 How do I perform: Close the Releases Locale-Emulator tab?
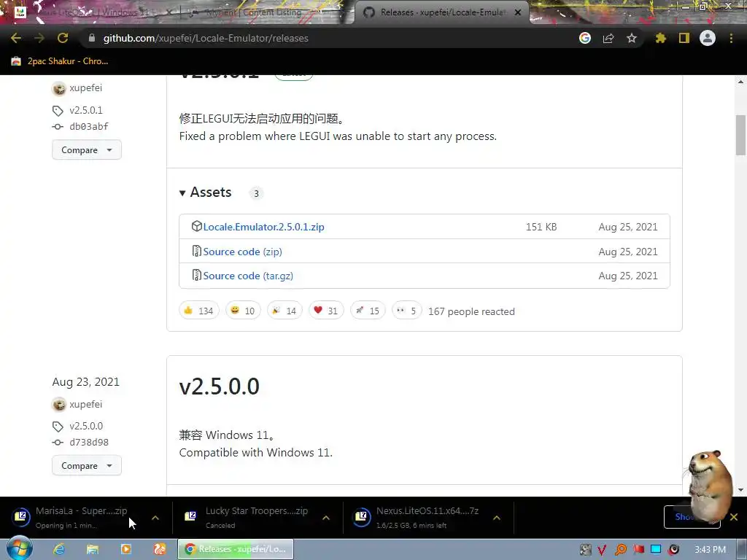click(518, 12)
